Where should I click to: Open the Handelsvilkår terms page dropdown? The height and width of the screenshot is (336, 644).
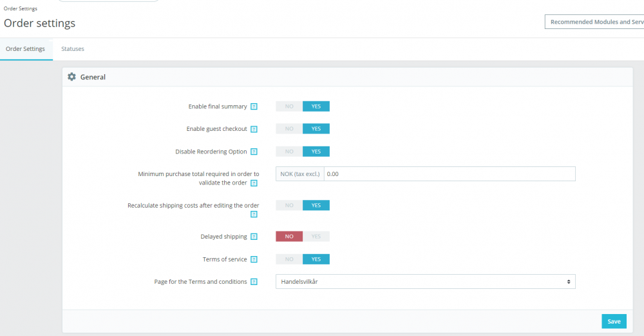coord(426,282)
